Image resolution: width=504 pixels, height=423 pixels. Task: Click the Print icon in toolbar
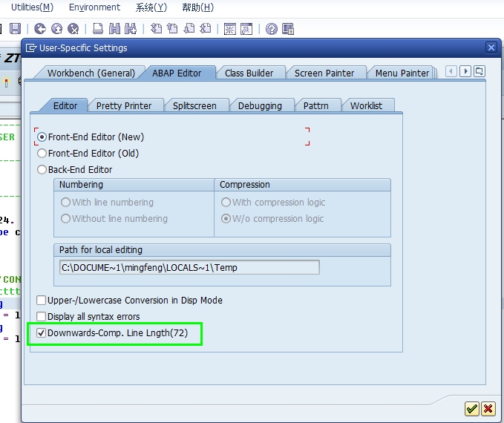98,29
